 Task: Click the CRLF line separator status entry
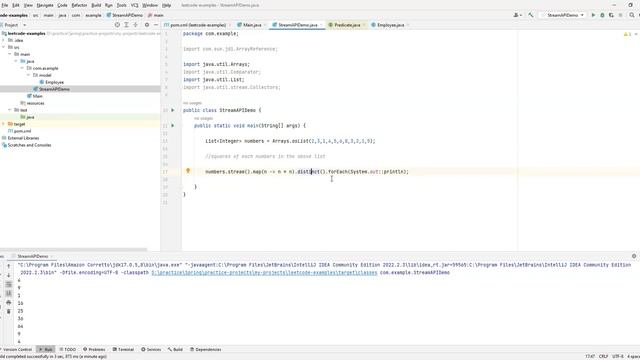[x=603, y=356]
